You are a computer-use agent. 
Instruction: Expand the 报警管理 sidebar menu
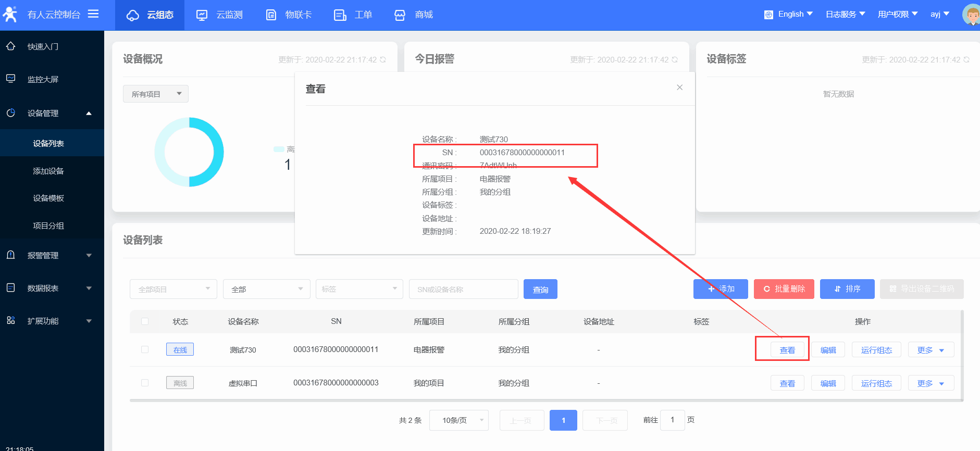[49, 255]
